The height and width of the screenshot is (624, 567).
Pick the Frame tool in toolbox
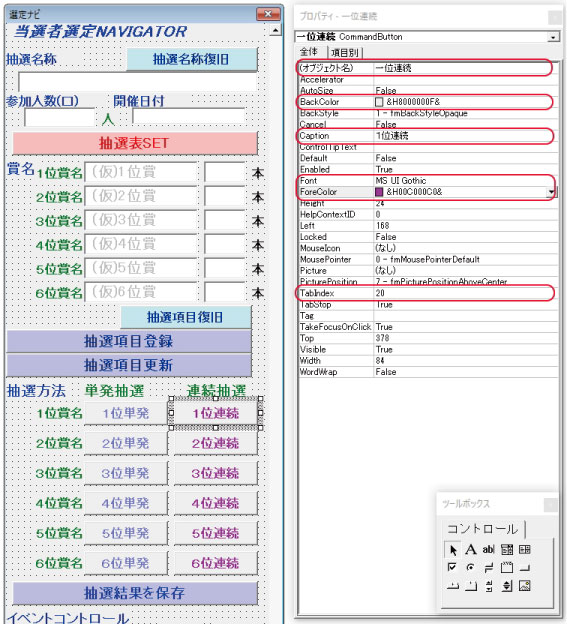point(507,567)
